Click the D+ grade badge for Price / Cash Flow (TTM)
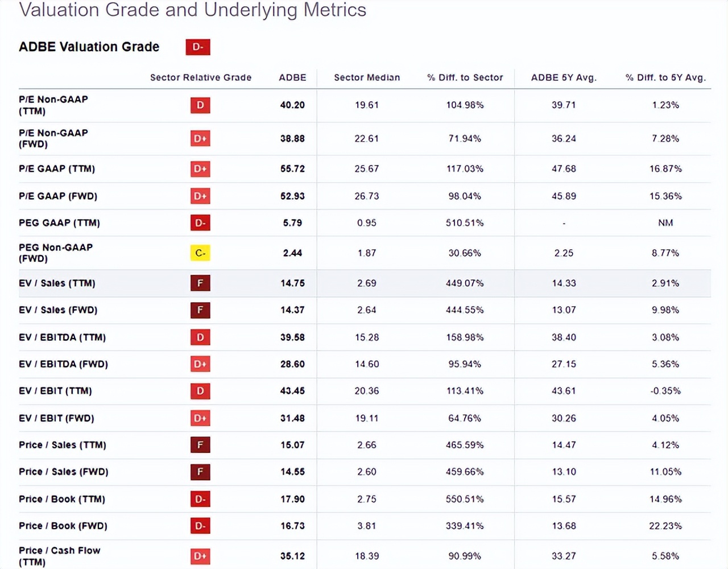728x569 pixels. coord(200,556)
